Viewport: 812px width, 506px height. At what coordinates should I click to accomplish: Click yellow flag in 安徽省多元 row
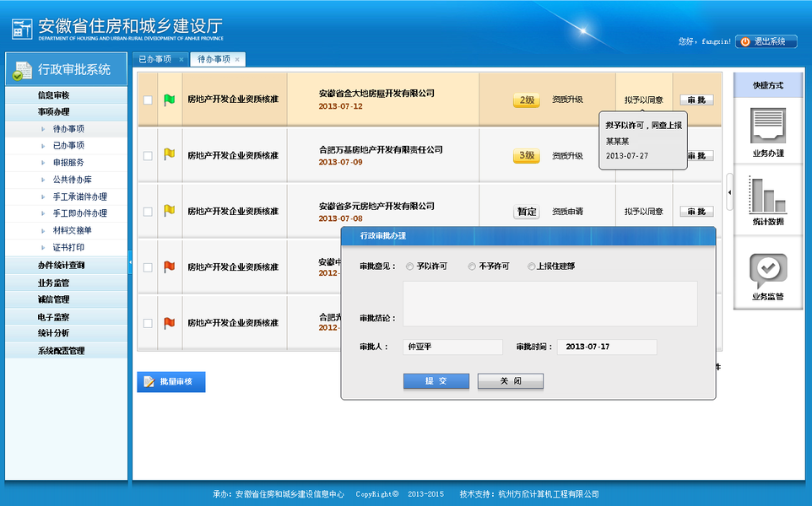click(x=170, y=211)
